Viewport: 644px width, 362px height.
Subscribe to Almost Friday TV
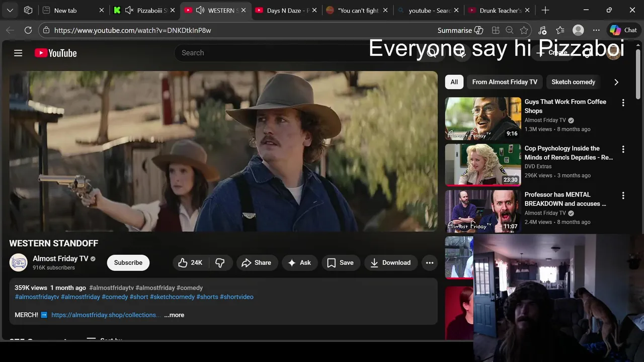pyautogui.click(x=128, y=262)
